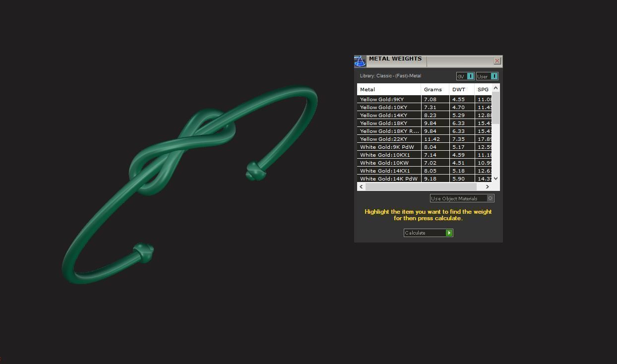This screenshot has width=617, height=364.
Task: Select the White Gold:10KW row
Action: tap(425, 163)
